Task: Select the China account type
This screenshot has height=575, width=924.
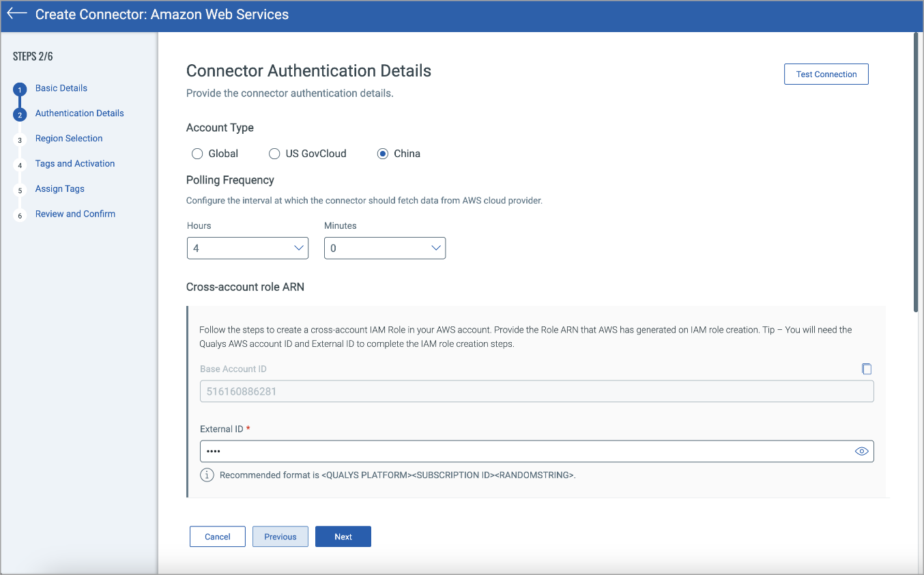Action: pyautogui.click(x=383, y=154)
